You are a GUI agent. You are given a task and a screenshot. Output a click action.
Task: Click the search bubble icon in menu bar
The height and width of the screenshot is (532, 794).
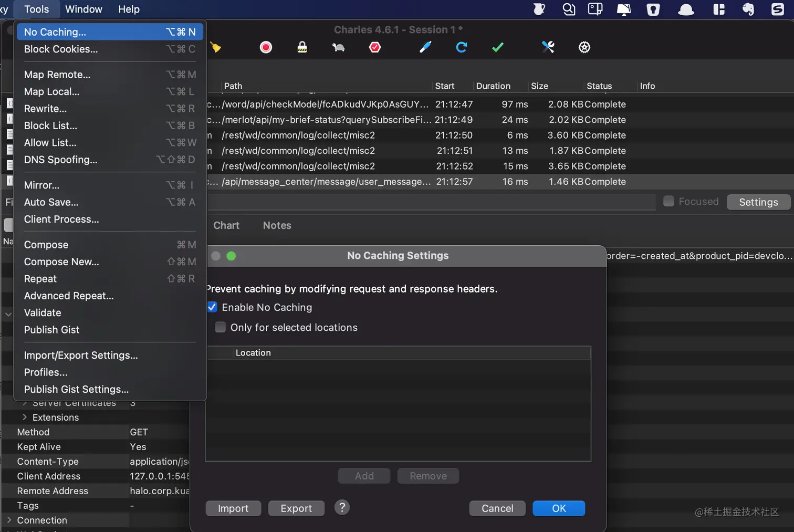569,9
